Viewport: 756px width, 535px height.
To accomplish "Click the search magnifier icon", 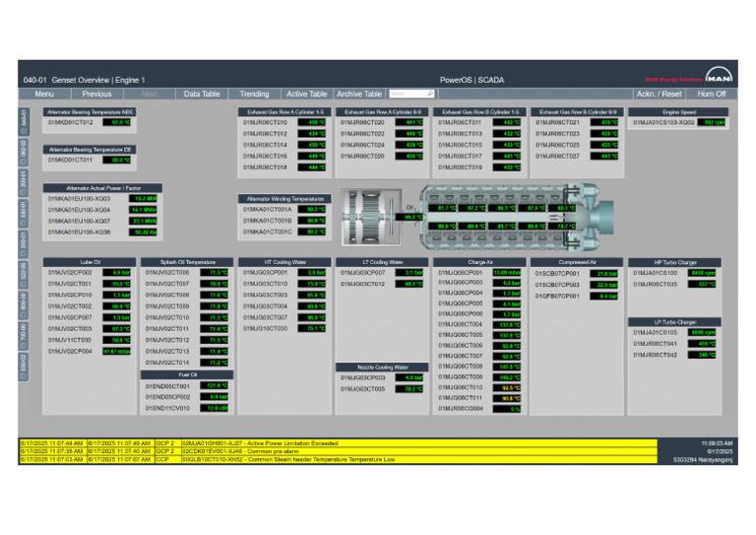I will (429, 94).
